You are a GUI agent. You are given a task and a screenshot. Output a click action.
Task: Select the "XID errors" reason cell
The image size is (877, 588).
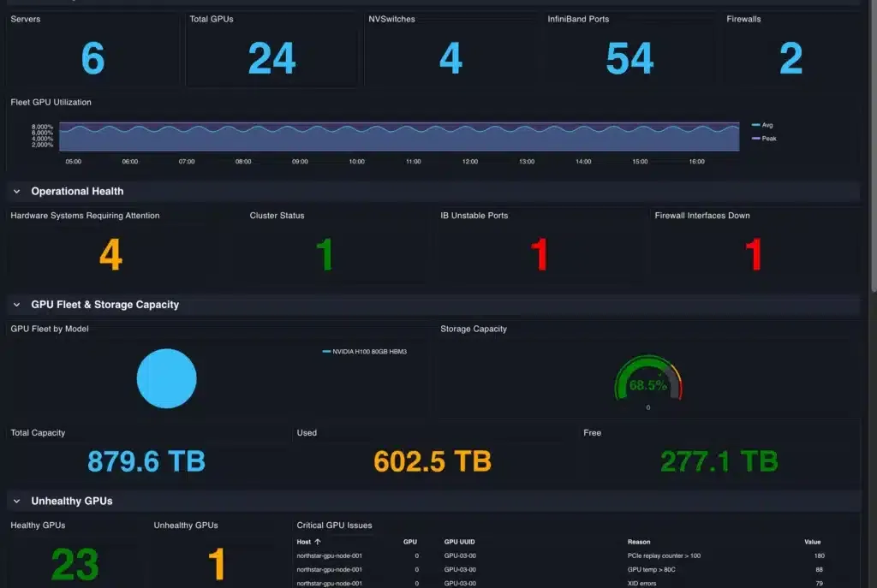click(641, 583)
